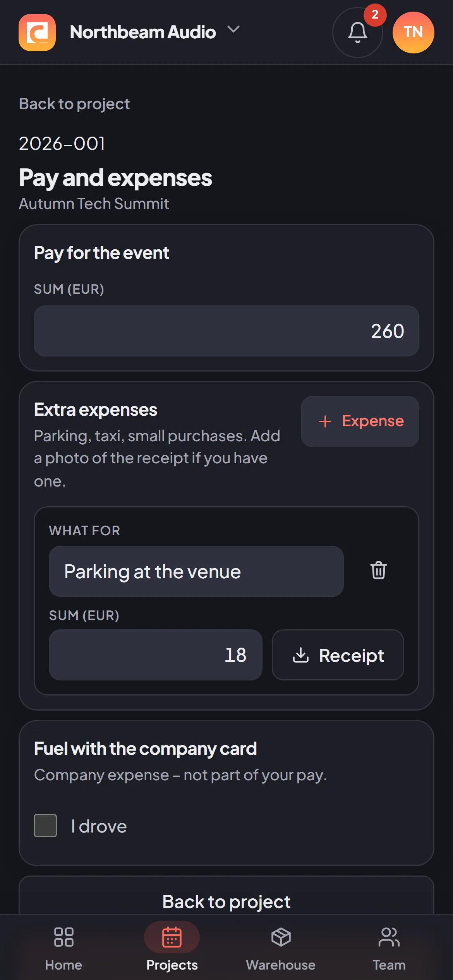Viewport: 453px width, 980px height.
Task: Tap the Team people icon
Action: tap(389, 937)
